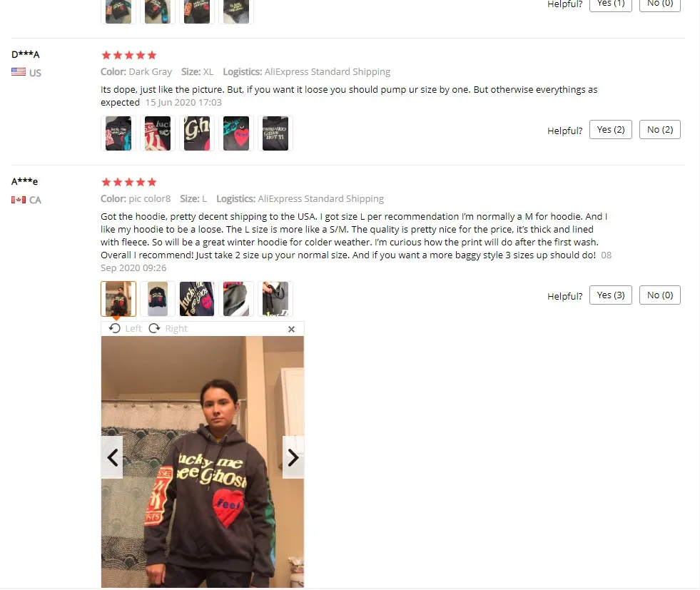This screenshot has height=590, width=700.
Task: Open D***A's 'Gh' lettering close-up thumbnail
Action: [x=197, y=133]
